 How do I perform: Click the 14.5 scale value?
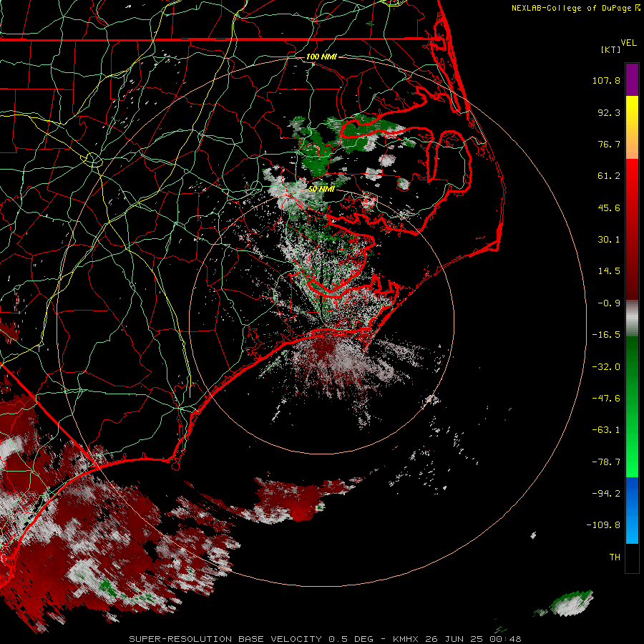609,271
